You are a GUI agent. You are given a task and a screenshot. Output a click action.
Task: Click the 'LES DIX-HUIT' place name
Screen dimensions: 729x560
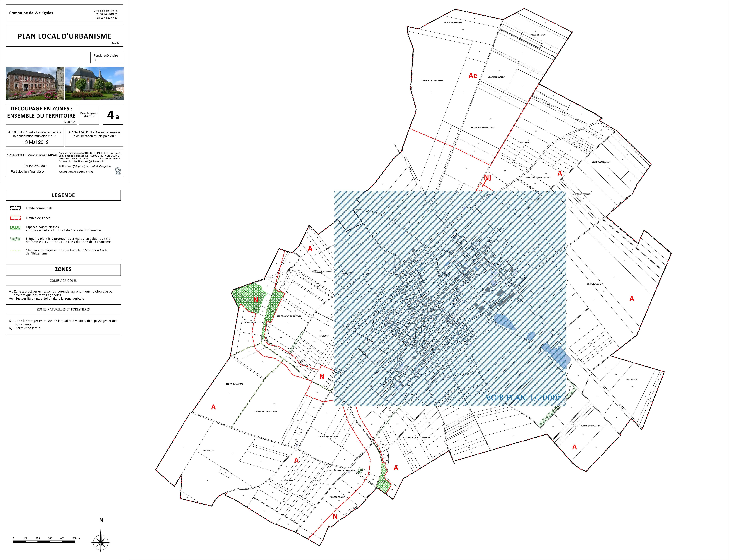[x=632, y=380]
